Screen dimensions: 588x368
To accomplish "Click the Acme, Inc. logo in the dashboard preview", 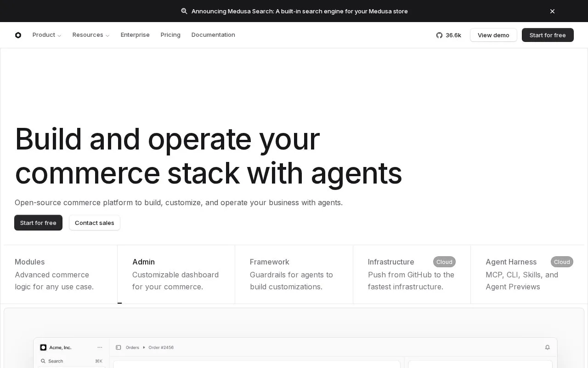I will coord(43,347).
